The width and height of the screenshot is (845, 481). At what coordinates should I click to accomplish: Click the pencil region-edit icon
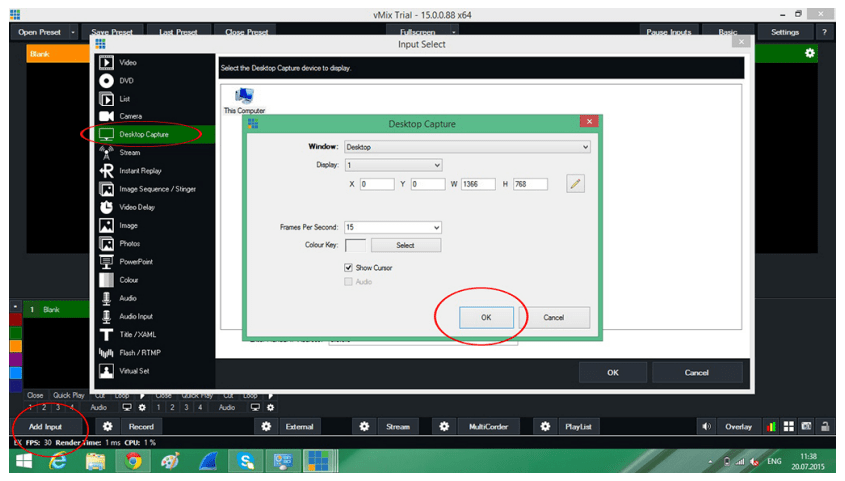tap(576, 184)
